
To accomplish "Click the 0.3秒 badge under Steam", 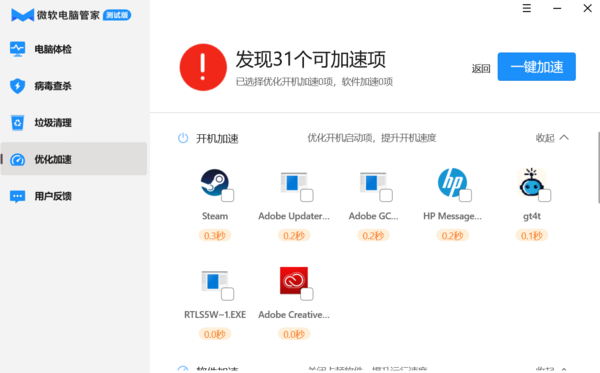I will 215,236.
